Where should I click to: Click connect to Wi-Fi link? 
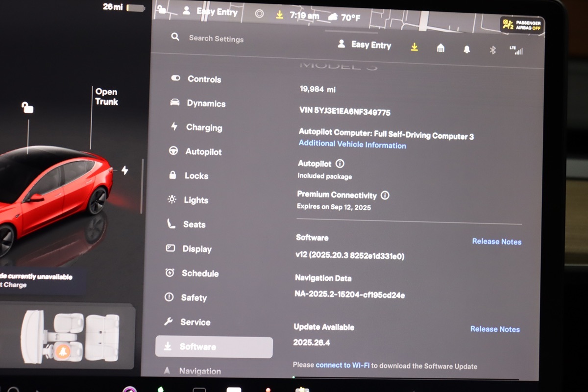tap(343, 366)
